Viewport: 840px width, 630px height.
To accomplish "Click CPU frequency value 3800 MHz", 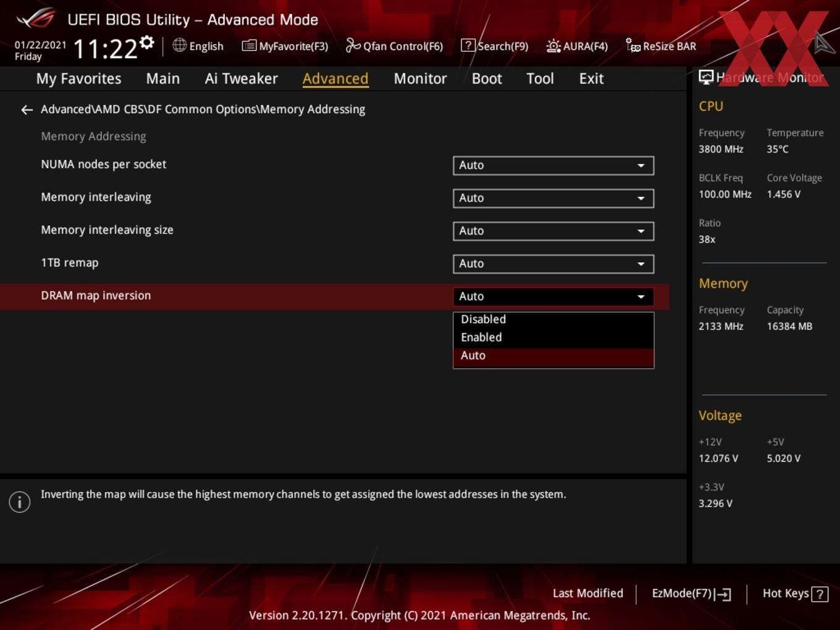I will 721,149.
